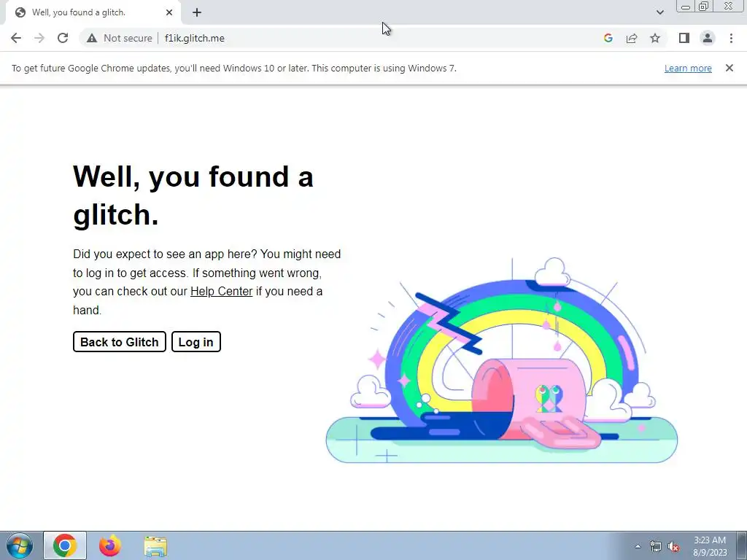Image resolution: width=747 pixels, height=560 pixels.
Task: Click the 'Not secure' label text
Action: [128, 38]
